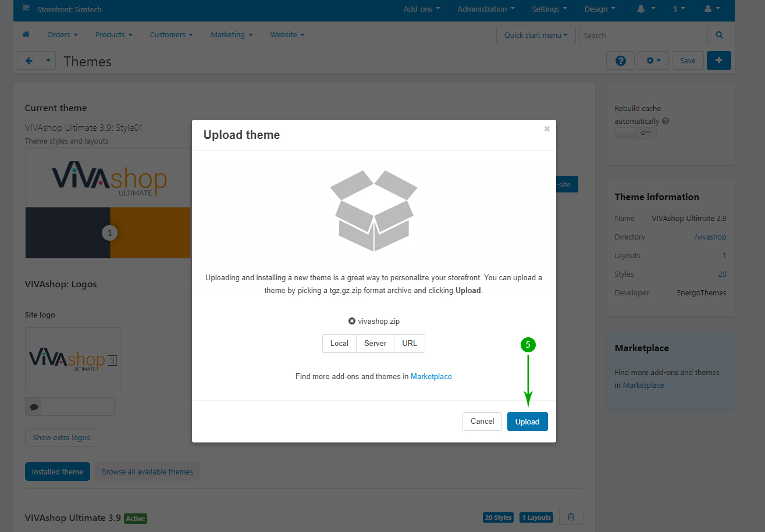The width and height of the screenshot is (765, 532).
Task: Close the Upload theme dialog
Action: 547,129
